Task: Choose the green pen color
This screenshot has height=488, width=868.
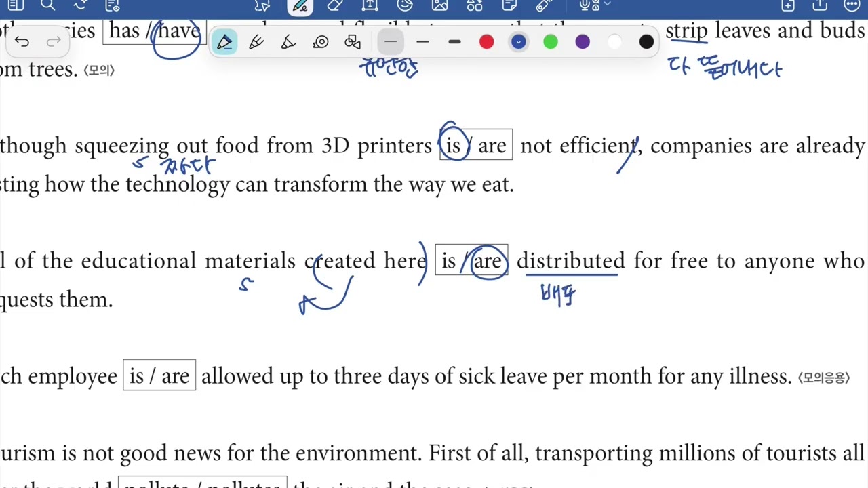Action: pos(551,42)
